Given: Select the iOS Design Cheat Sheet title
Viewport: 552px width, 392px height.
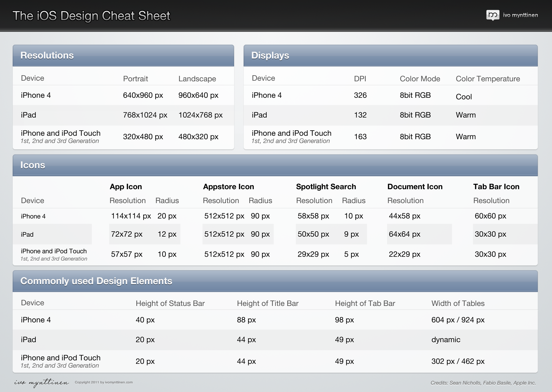Looking at the screenshot, I should pos(91,16).
